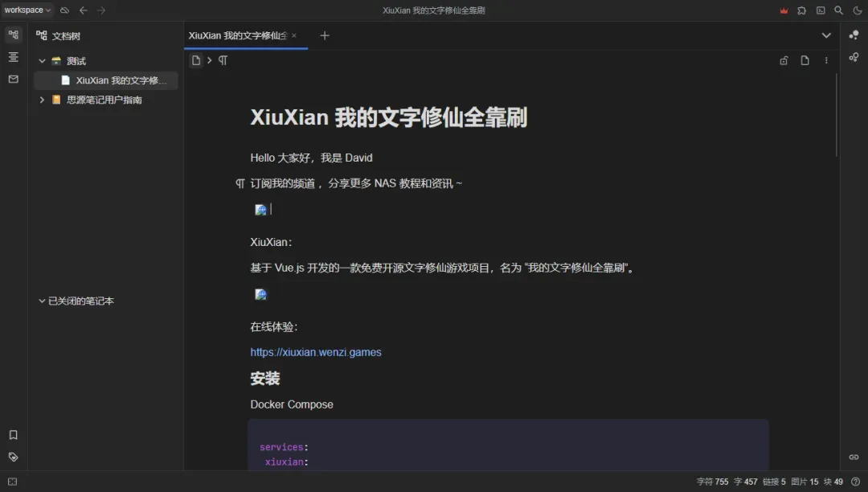Select 思源笔记用户指南 notebook
868x492 pixels.
(106, 100)
